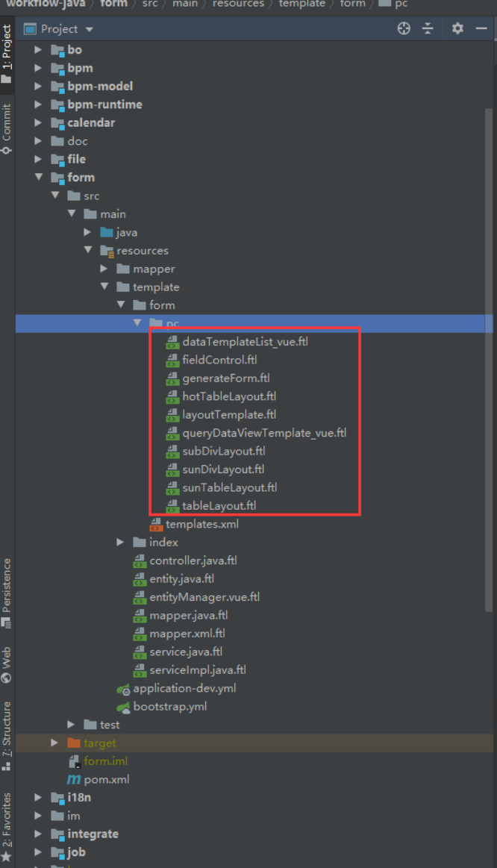Click generateForm.ftl file icon
The width and height of the screenshot is (497, 868).
(x=172, y=378)
